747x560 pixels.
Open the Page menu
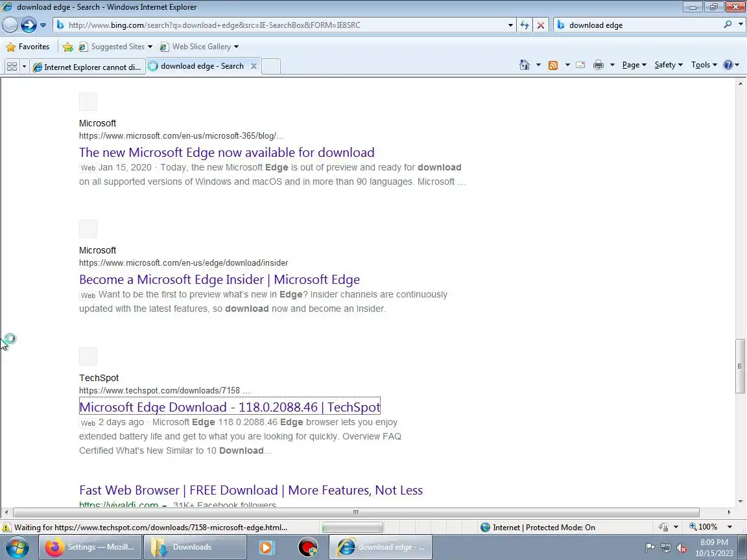tap(634, 65)
